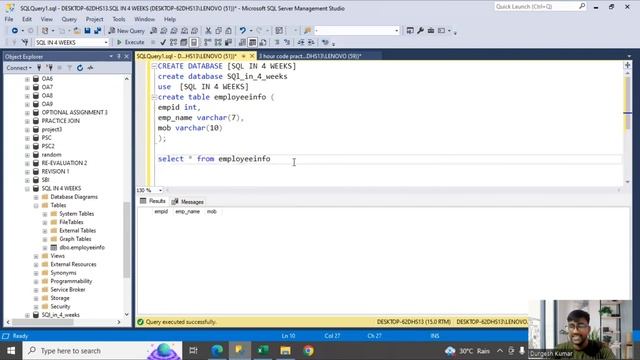Open the Find combo box dropdown arrow

396,31
